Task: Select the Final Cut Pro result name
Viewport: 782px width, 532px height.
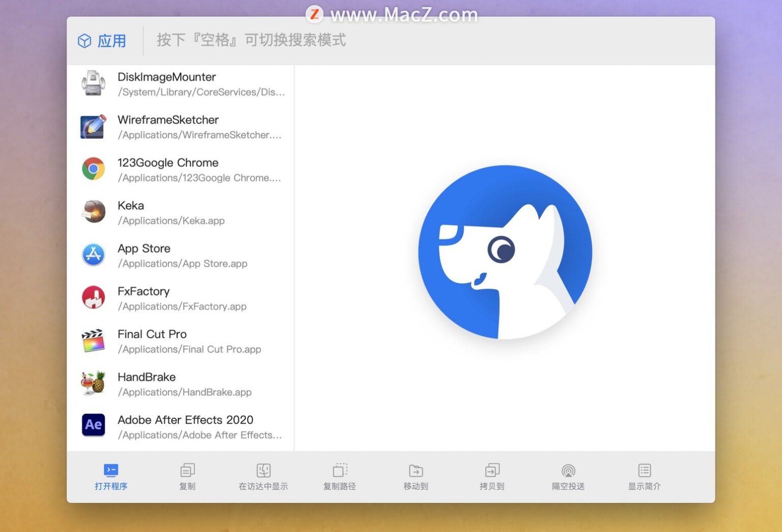Action: (x=152, y=334)
